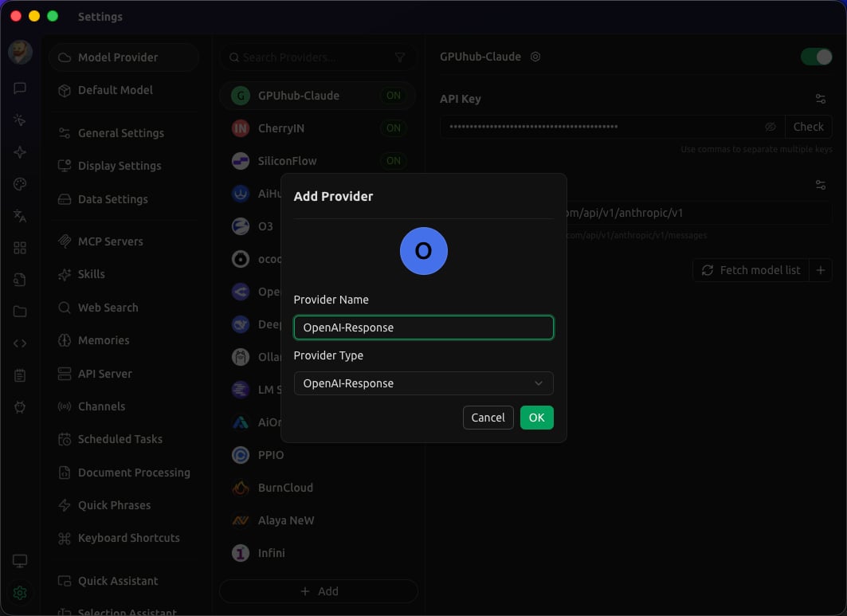Click the CherryIN provider logo icon

(x=241, y=128)
